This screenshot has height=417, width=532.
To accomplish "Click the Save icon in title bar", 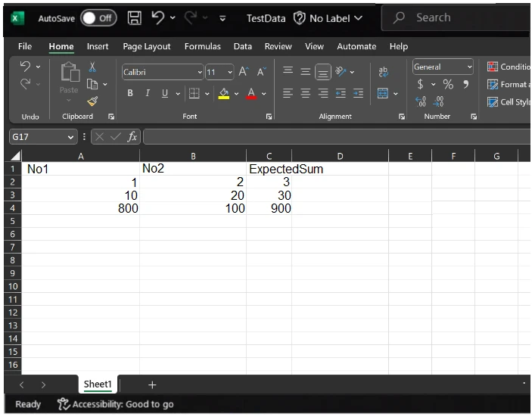I will (x=134, y=17).
